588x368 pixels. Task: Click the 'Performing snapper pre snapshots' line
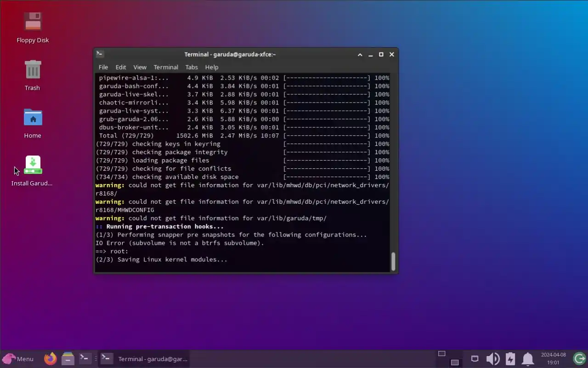(231, 235)
